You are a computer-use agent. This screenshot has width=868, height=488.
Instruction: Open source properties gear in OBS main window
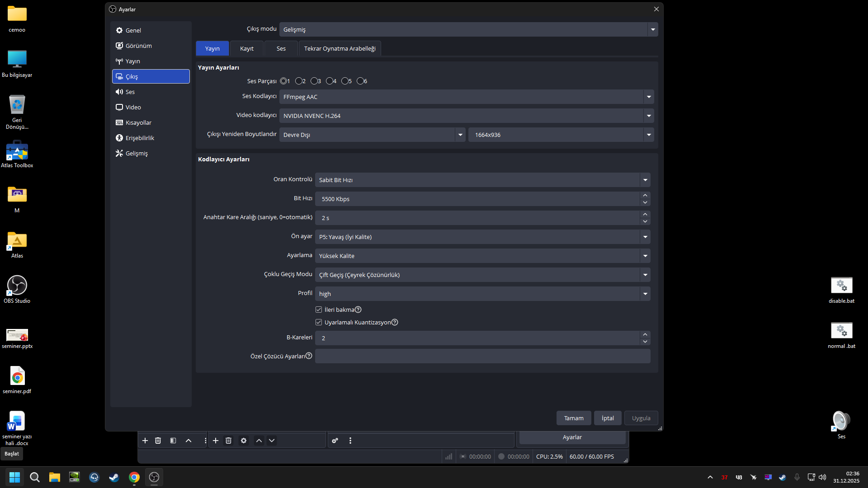pyautogui.click(x=244, y=441)
